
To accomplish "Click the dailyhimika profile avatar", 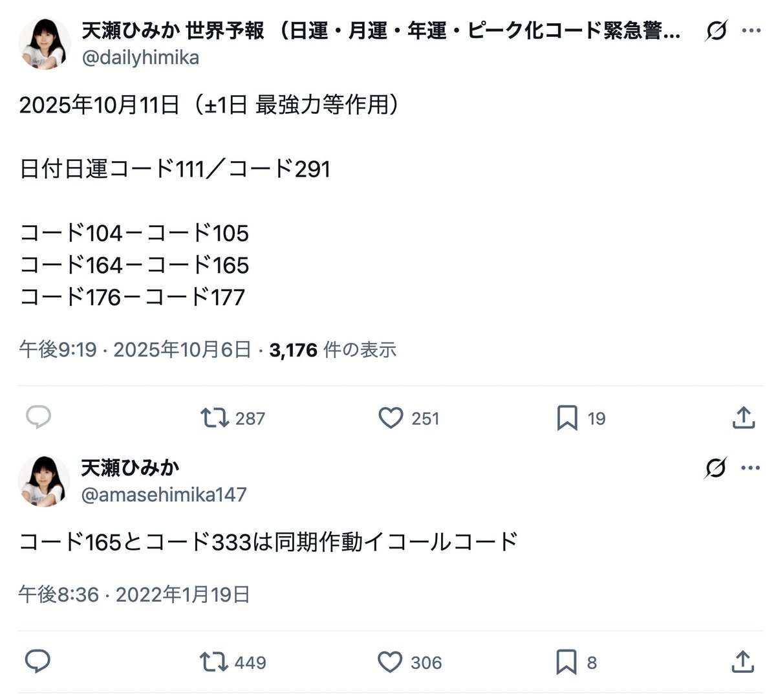I will [45, 44].
